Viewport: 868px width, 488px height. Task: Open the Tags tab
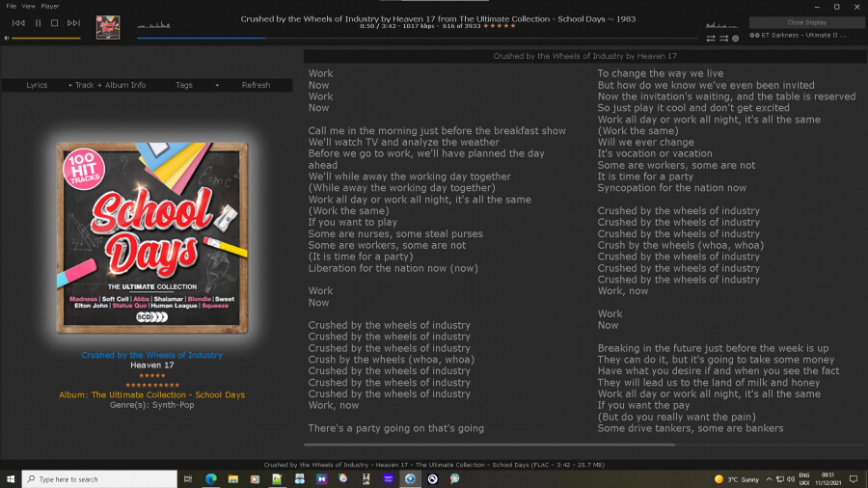184,85
